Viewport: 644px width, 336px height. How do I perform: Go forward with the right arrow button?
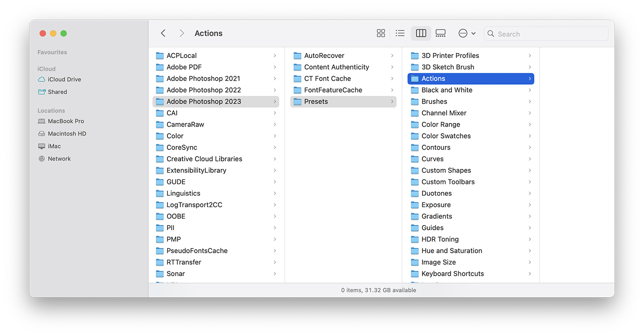pyautogui.click(x=182, y=33)
